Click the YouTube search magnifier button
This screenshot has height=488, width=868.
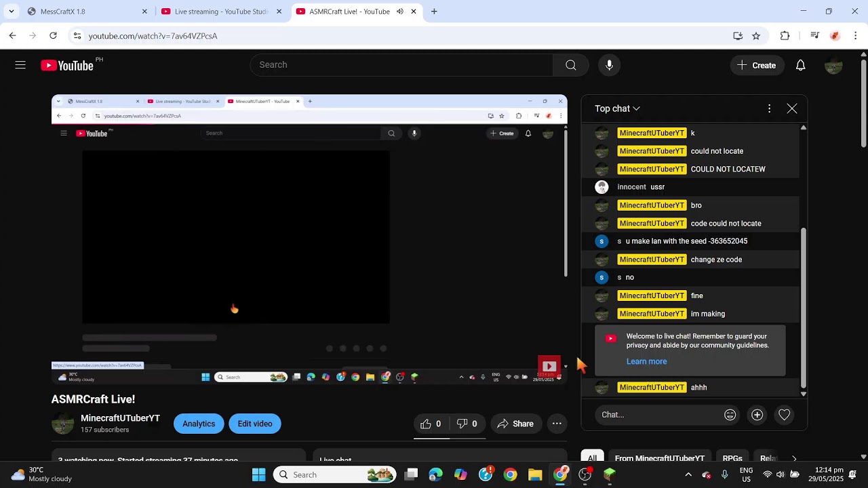click(571, 65)
